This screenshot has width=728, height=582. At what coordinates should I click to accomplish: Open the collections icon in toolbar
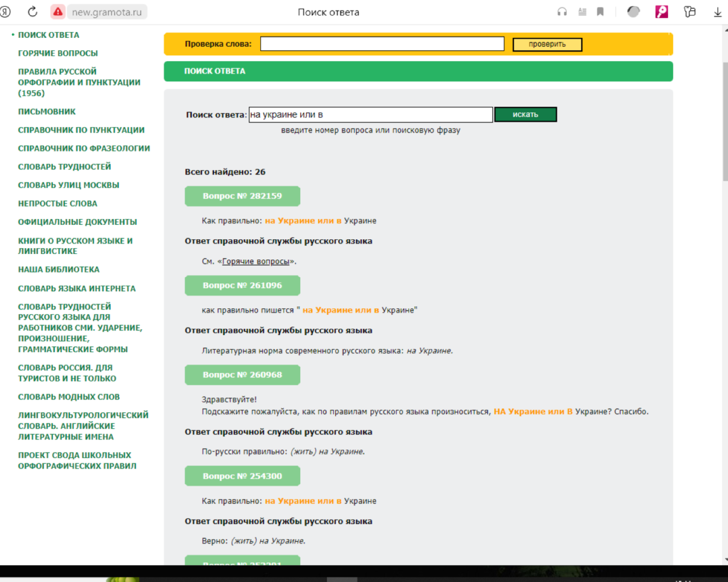[x=689, y=12]
